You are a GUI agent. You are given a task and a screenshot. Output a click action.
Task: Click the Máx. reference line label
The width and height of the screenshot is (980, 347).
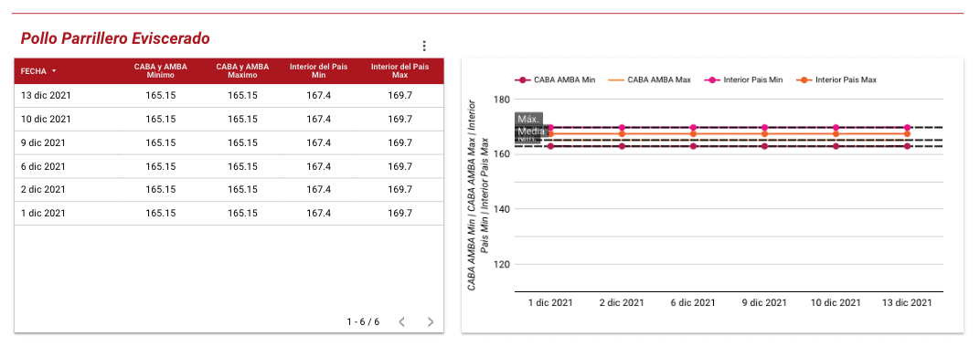[528, 119]
